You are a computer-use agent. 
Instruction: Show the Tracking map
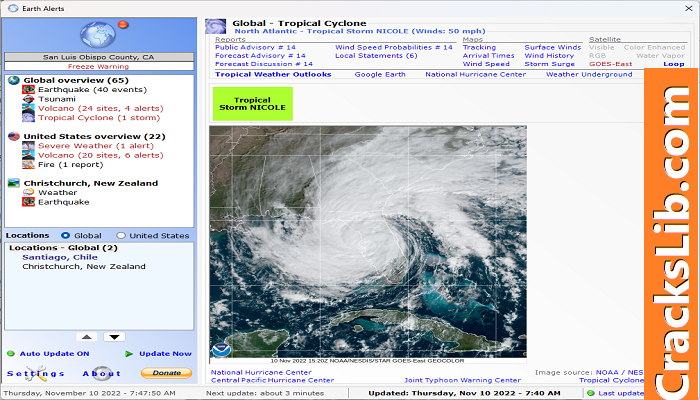pos(479,47)
